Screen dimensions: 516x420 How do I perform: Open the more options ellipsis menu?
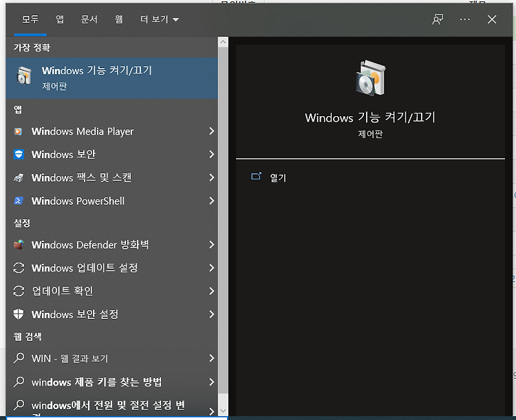coord(464,19)
